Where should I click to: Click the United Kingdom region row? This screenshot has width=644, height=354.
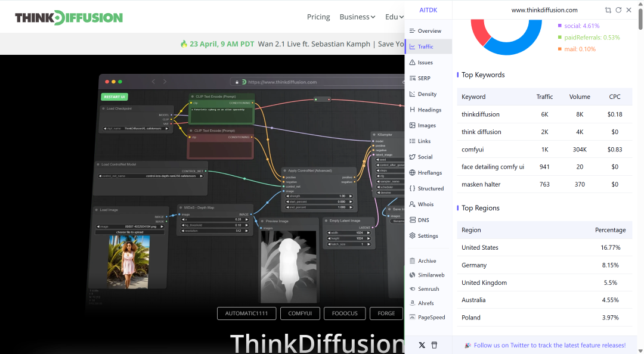544,282
